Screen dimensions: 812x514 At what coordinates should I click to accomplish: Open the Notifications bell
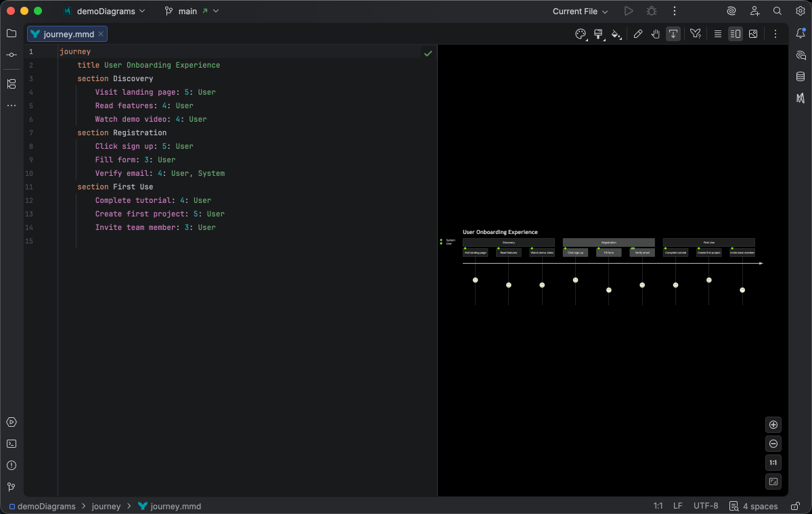tap(800, 33)
